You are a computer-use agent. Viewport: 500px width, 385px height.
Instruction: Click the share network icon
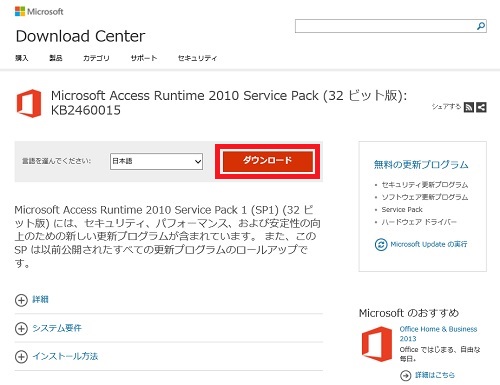tap(481, 107)
